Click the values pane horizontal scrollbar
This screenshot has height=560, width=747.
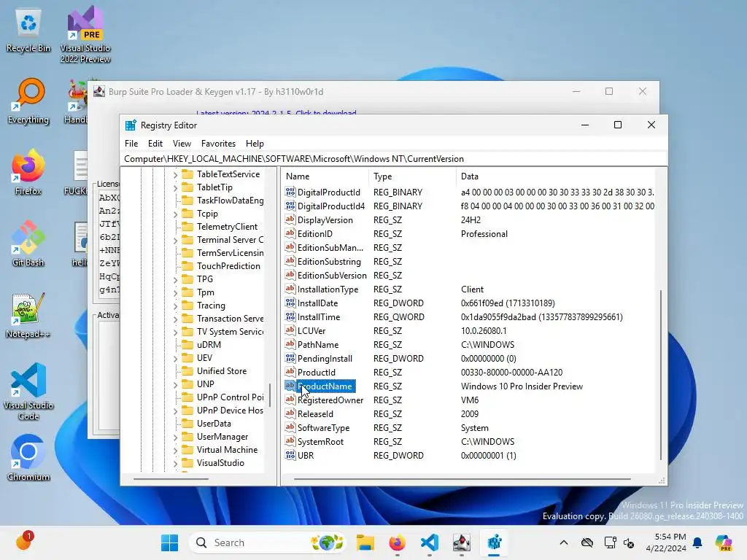[x=462, y=479]
